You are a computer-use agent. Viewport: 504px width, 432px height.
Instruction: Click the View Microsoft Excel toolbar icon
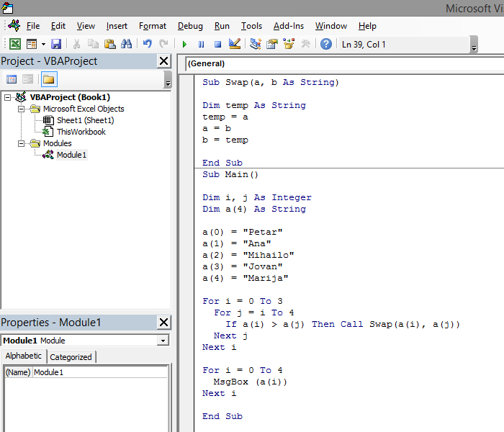(x=14, y=44)
